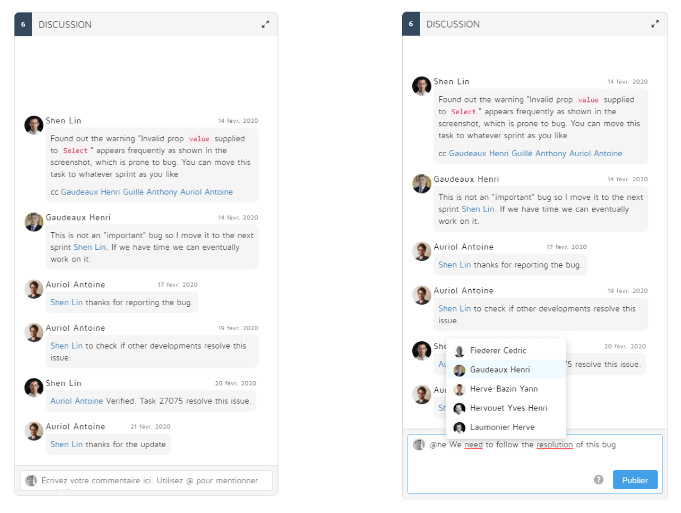Click user avatar in left comment input

[x=31, y=481]
